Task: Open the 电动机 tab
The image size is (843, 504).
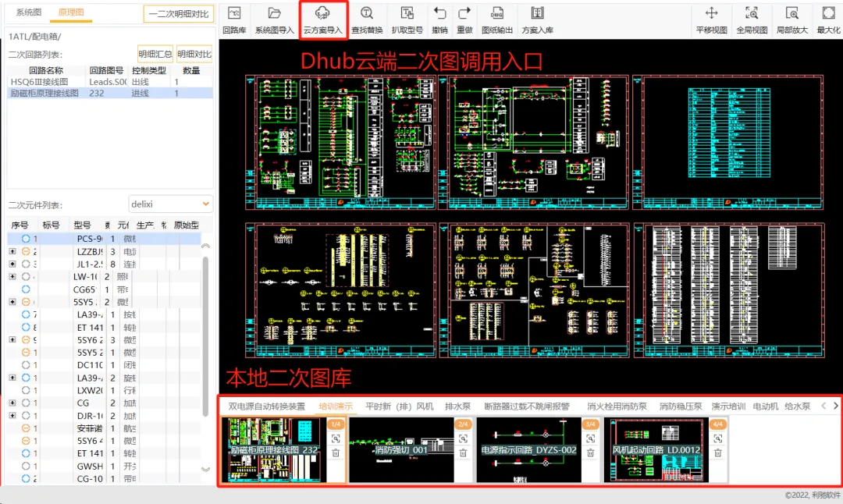Action: coord(766,406)
